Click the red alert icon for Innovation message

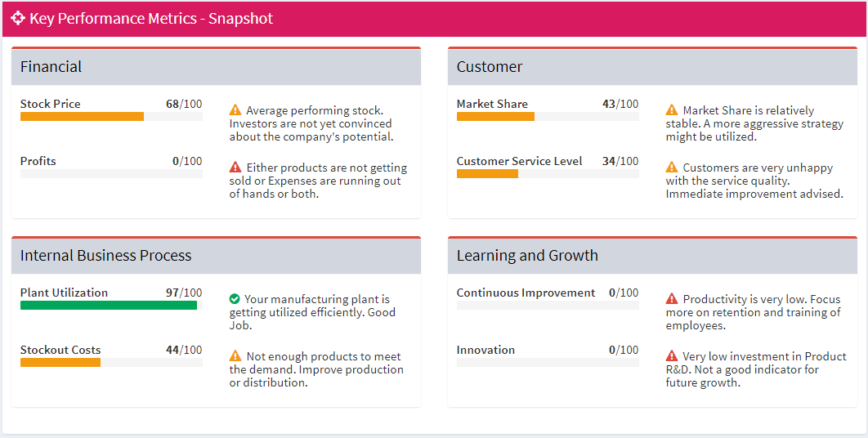click(x=672, y=356)
